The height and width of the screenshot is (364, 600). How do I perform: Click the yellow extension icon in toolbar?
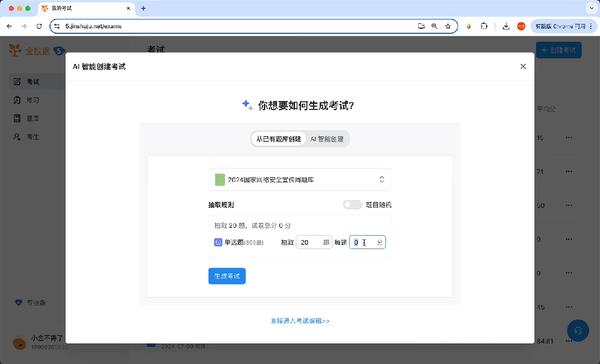pos(469,26)
